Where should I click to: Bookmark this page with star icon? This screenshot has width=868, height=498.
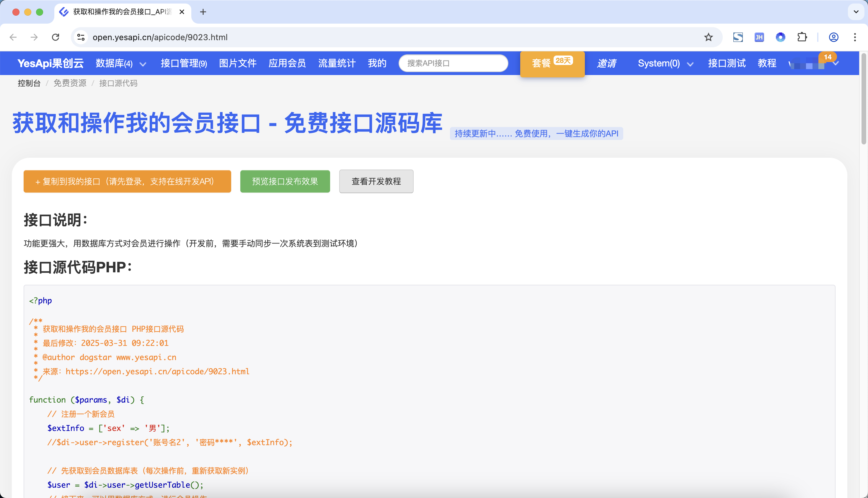click(x=708, y=37)
